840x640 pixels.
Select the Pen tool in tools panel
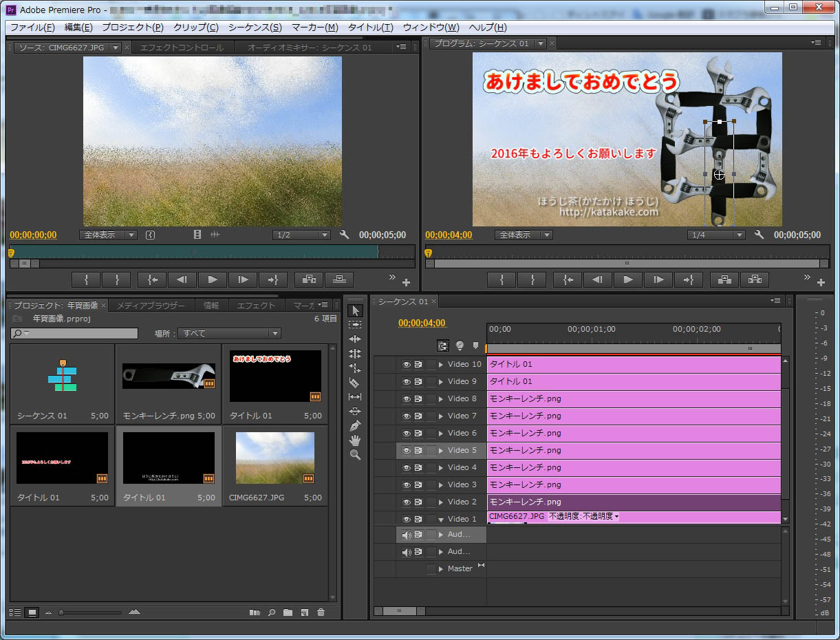[x=355, y=426]
